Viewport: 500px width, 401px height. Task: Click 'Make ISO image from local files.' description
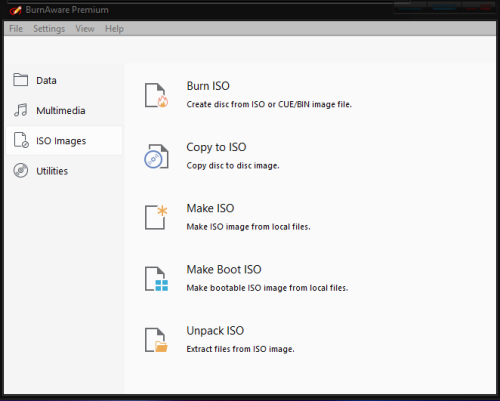click(248, 227)
